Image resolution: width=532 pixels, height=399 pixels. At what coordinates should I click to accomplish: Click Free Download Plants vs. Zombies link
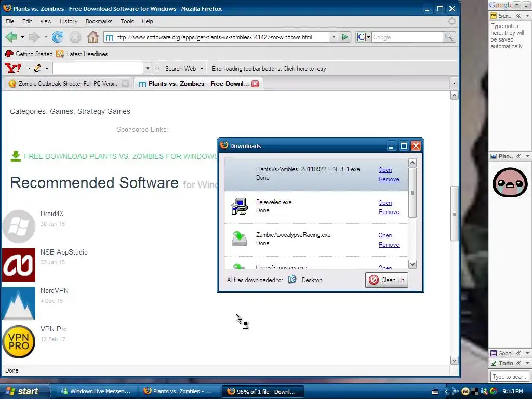[x=120, y=156]
